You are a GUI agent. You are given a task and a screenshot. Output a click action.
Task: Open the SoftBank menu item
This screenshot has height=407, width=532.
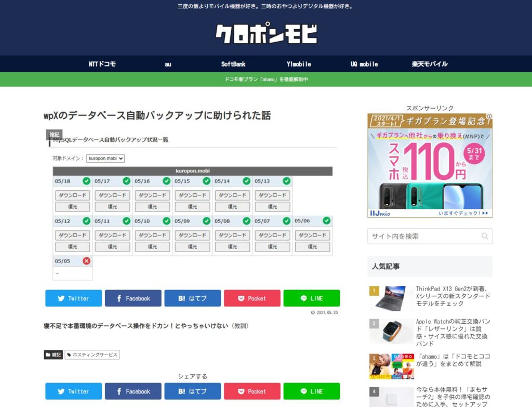coord(233,64)
